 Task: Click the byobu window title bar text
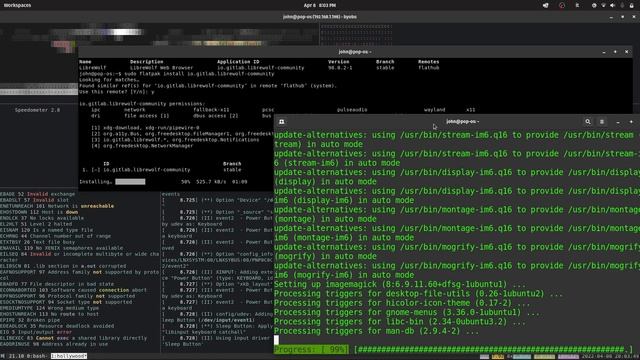click(x=320, y=17)
